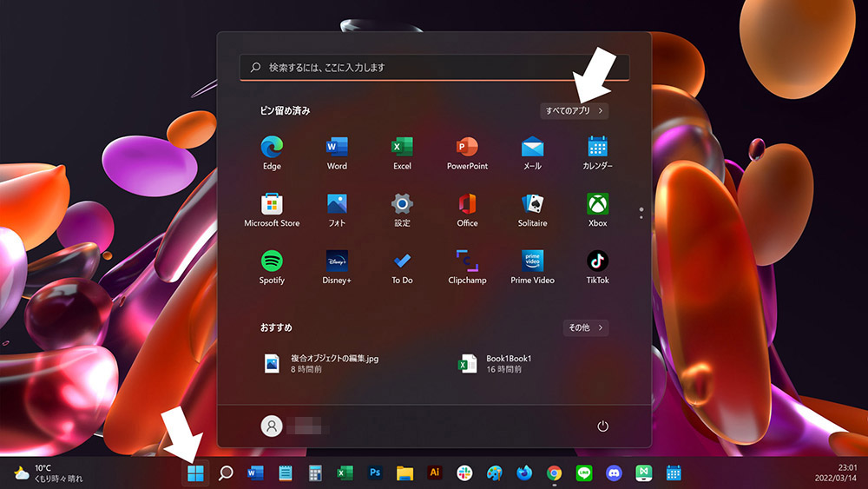Open Illustrator from the taskbar
Image resolution: width=868 pixels, height=489 pixels.
[x=435, y=473]
